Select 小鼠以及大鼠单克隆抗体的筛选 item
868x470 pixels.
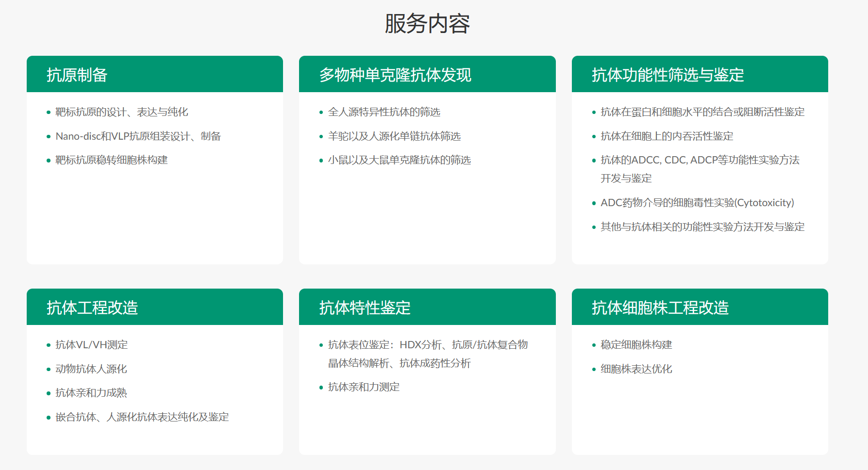(x=399, y=160)
